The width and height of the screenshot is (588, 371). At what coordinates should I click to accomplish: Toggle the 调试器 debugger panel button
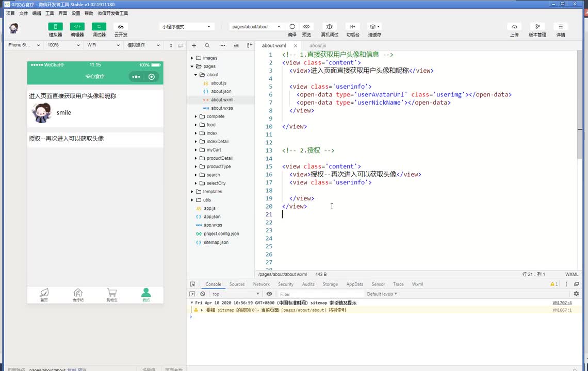tap(99, 27)
